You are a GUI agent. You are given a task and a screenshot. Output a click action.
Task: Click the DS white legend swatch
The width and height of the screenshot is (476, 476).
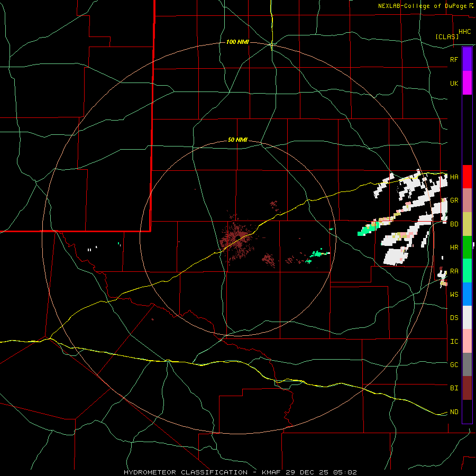[x=467, y=317]
